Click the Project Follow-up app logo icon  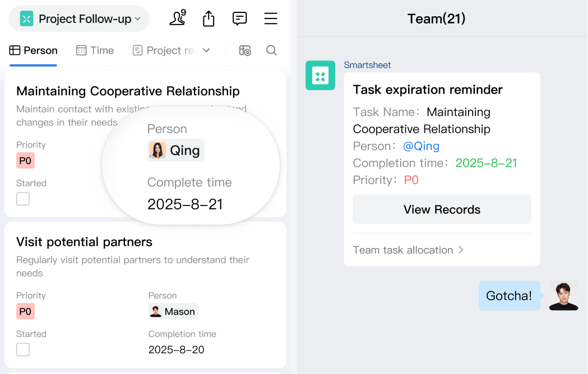click(26, 19)
